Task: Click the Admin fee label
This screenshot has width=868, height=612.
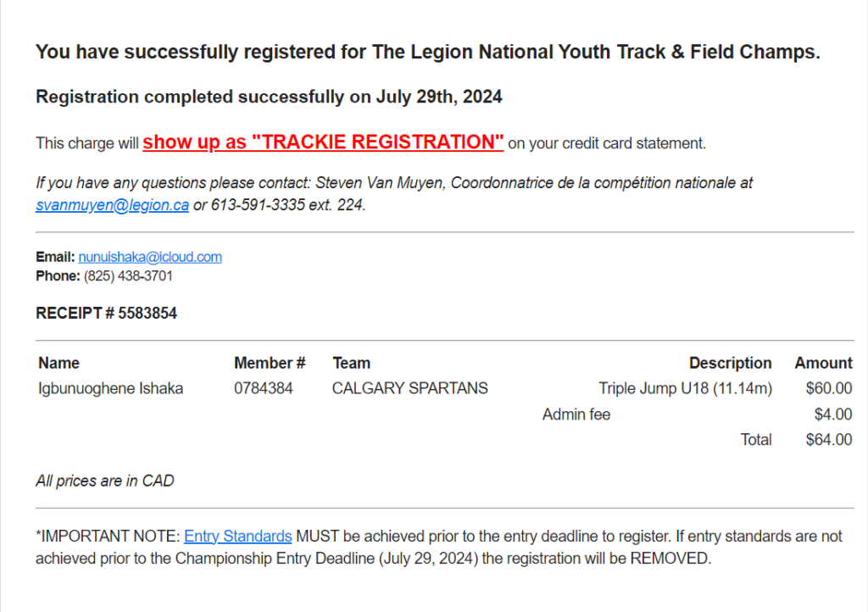Action: tap(576, 414)
